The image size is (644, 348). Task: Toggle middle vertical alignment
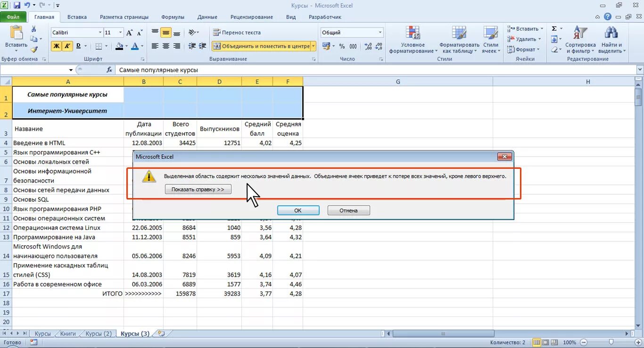coord(166,33)
